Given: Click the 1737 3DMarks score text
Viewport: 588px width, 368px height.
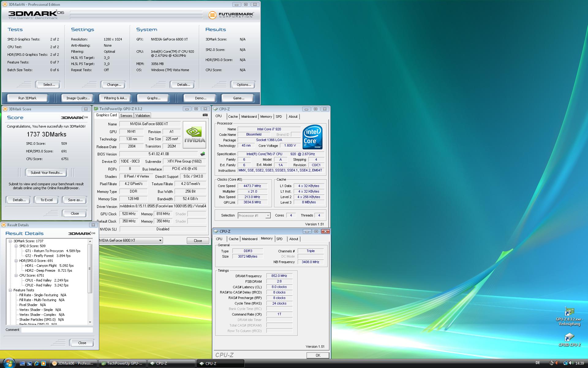Looking at the screenshot, I should (x=47, y=134).
